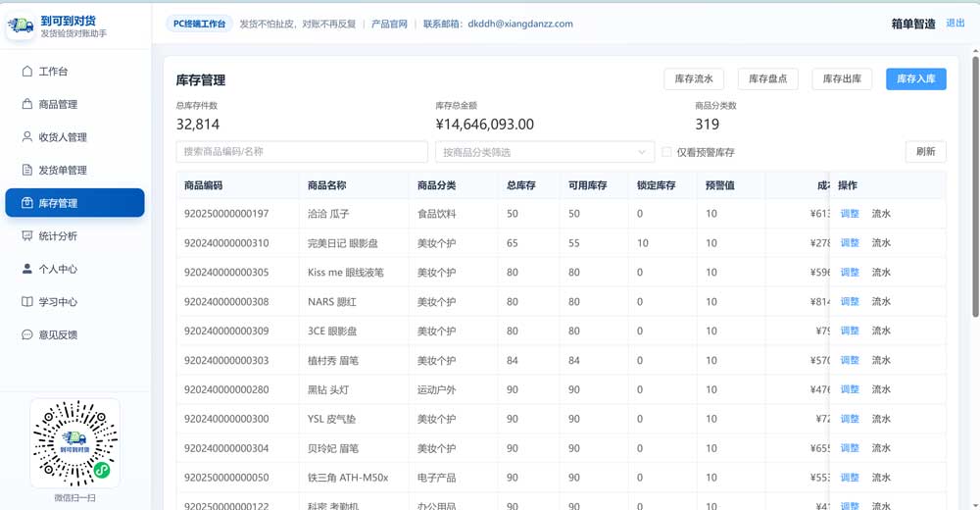Open the 按商品分类筛选 dropdown

[545, 152]
